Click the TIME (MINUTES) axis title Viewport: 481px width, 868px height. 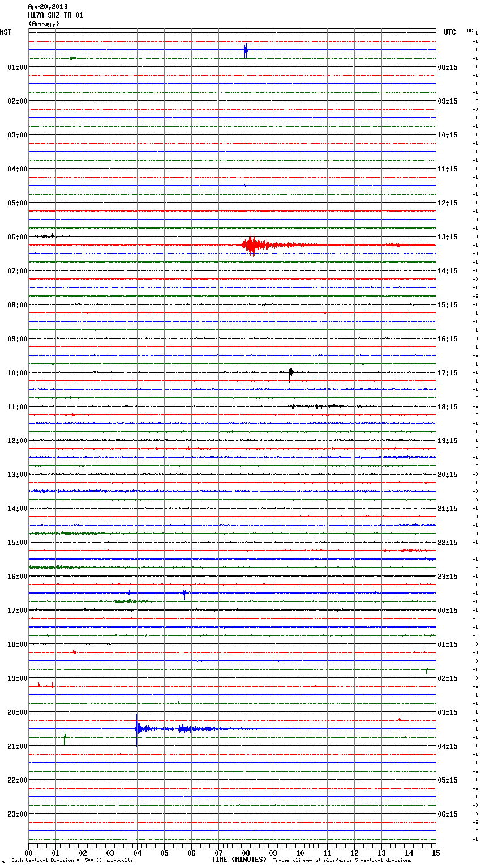239,860
